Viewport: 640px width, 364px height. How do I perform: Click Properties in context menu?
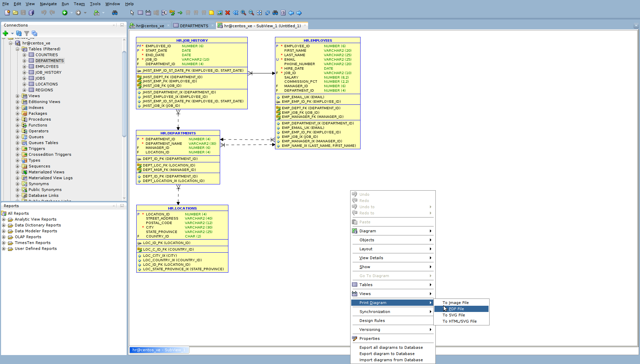[x=393, y=338]
